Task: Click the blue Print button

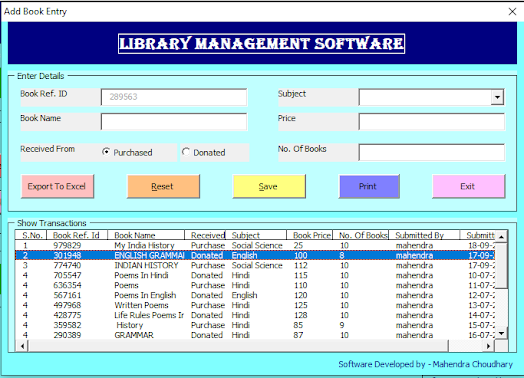Action: (369, 186)
